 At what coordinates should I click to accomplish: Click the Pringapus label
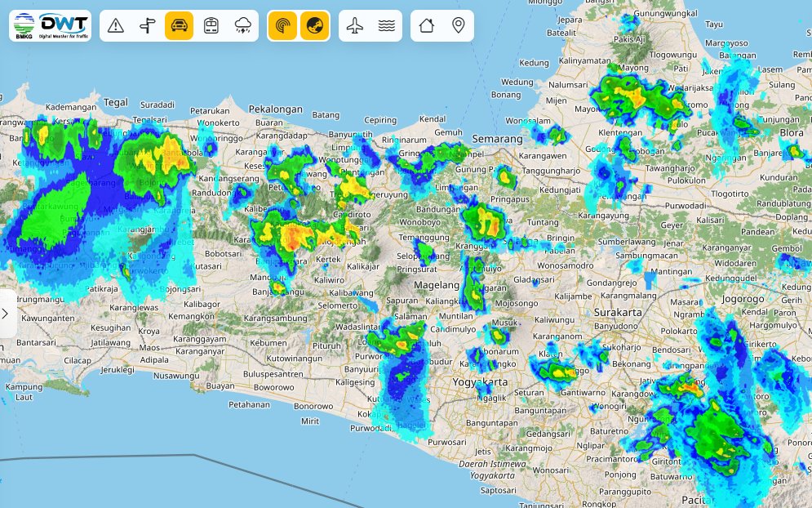pos(509,199)
